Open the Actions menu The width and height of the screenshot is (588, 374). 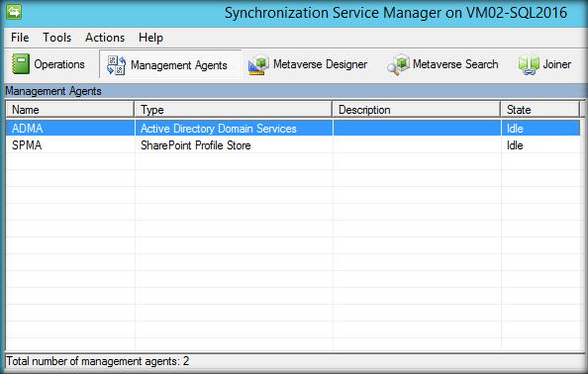pyautogui.click(x=105, y=38)
